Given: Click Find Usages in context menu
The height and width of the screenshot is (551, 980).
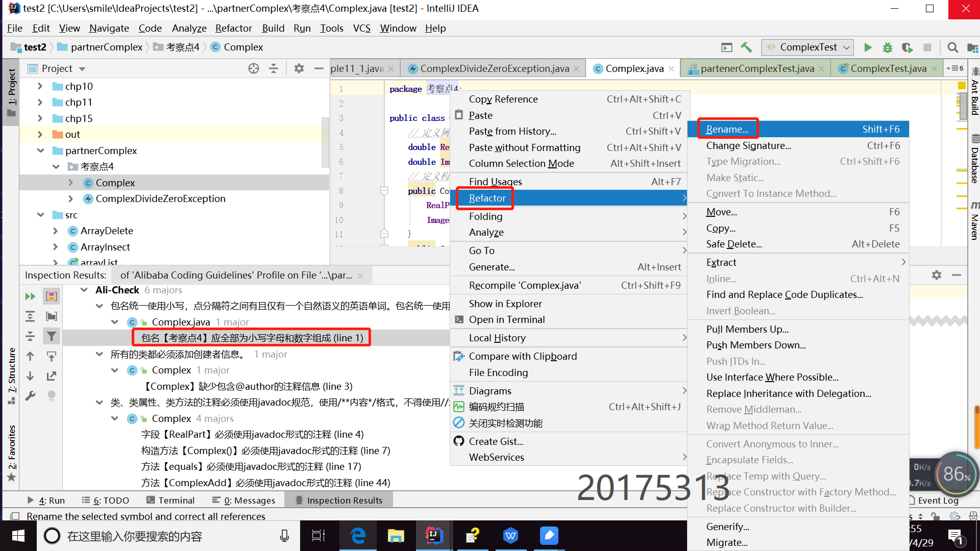Looking at the screenshot, I should [x=568, y=182].
